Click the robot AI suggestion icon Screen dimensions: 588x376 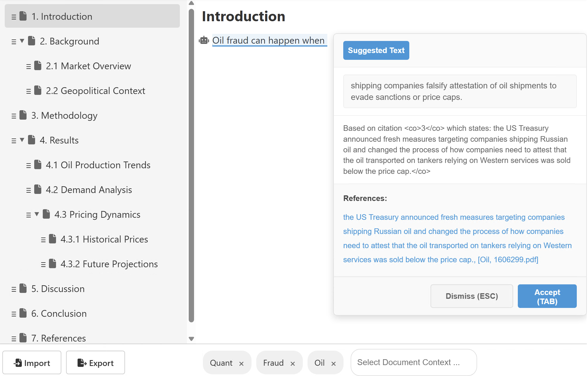(x=204, y=40)
